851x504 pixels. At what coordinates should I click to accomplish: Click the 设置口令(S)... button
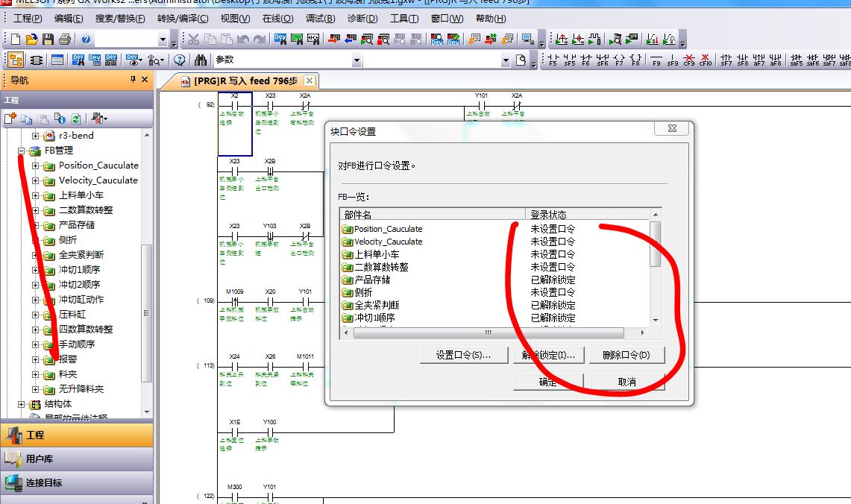click(463, 356)
